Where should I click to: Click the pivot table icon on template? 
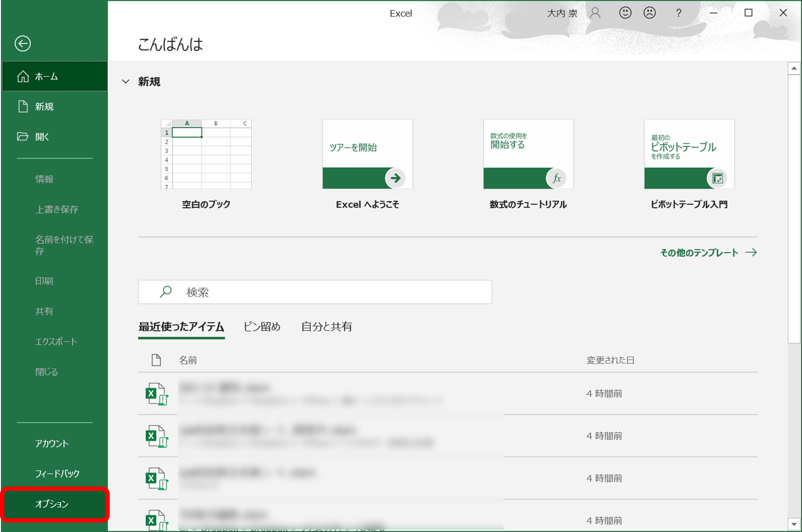pos(717,178)
